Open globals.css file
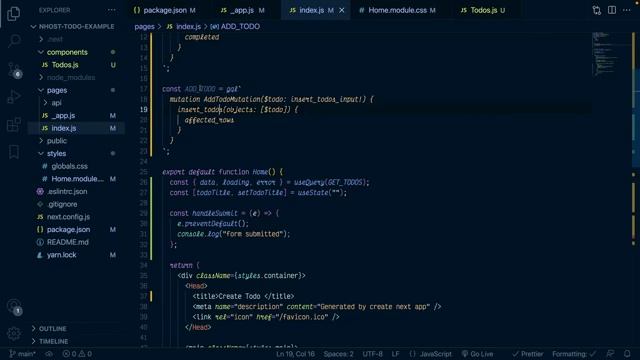640x360 pixels. pos(69,166)
